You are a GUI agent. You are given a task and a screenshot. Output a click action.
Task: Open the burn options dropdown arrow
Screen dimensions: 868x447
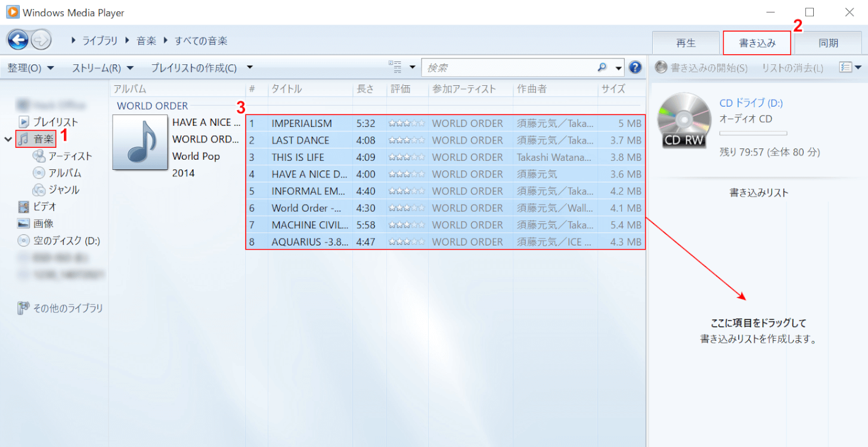(x=857, y=67)
